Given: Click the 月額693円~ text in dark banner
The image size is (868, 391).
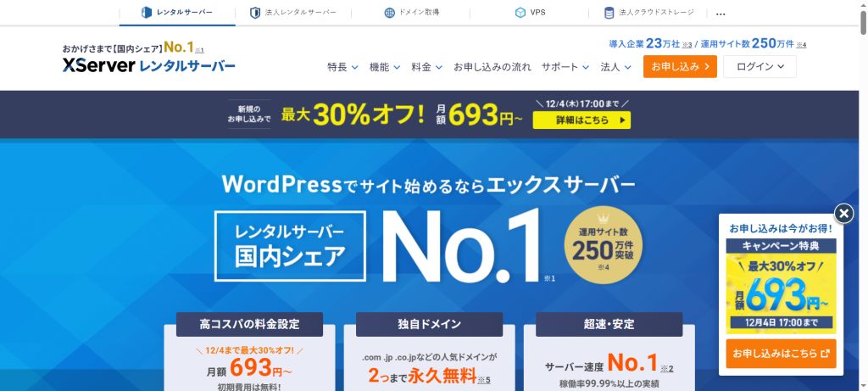Looking at the screenshot, I should [x=479, y=115].
